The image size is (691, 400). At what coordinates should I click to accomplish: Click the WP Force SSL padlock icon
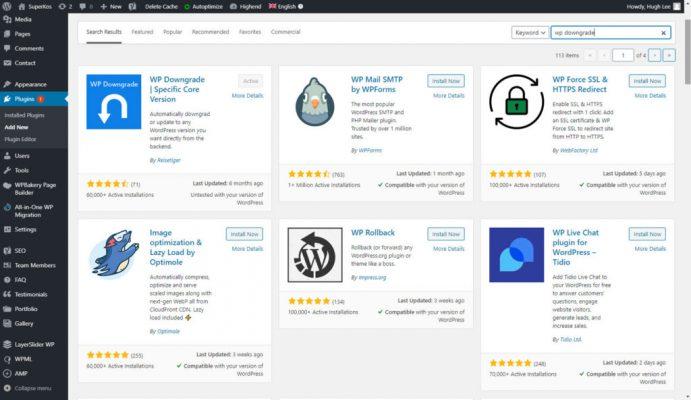pyautogui.click(x=516, y=101)
